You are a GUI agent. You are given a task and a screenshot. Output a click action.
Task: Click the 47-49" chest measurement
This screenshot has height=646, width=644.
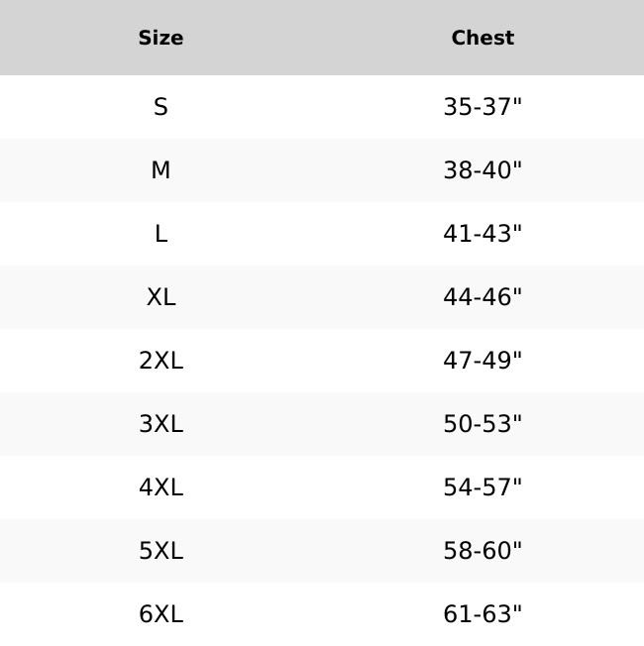click(483, 361)
